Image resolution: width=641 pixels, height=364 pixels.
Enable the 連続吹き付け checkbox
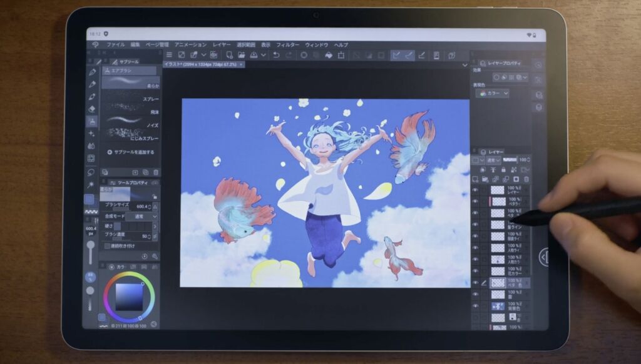(108, 246)
